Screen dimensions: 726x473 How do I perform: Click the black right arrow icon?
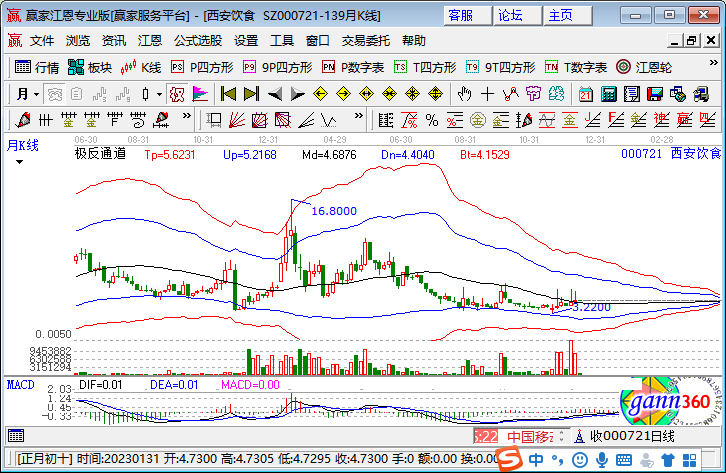click(x=297, y=94)
